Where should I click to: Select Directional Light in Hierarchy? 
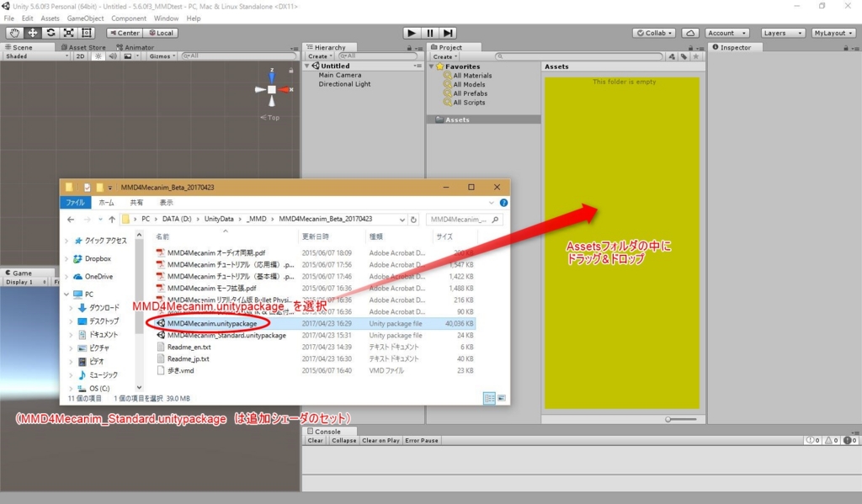[x=344, y=84]
